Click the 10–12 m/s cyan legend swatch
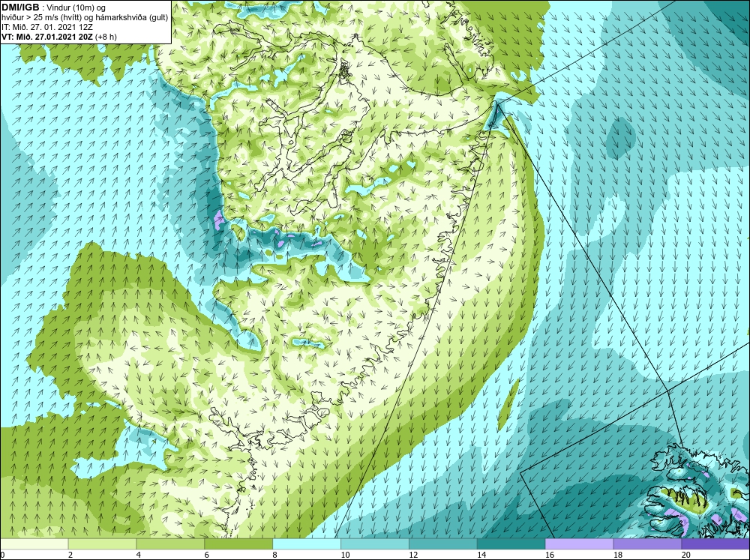The width and height of the screenshot is (750, 560). tap(374, 544)
